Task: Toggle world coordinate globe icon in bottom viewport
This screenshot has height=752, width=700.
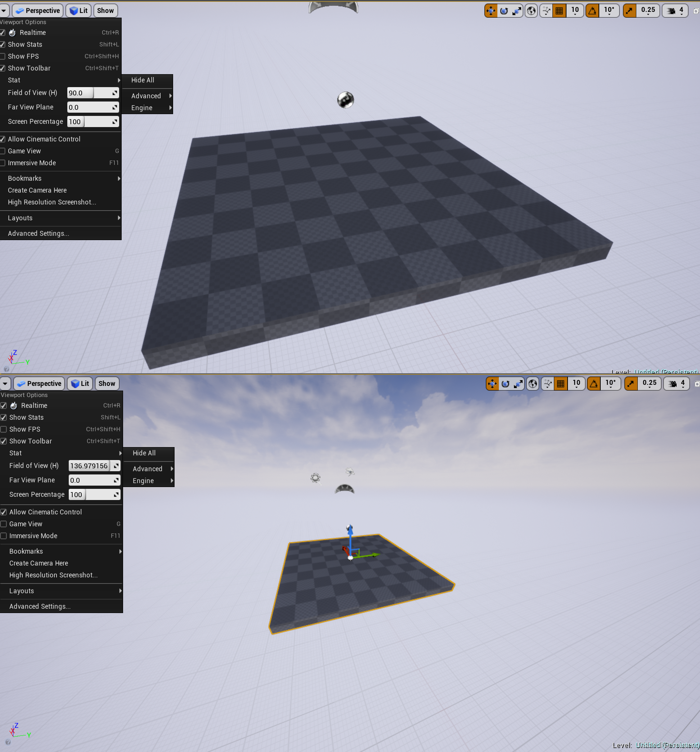Action: tap(533, 384)
